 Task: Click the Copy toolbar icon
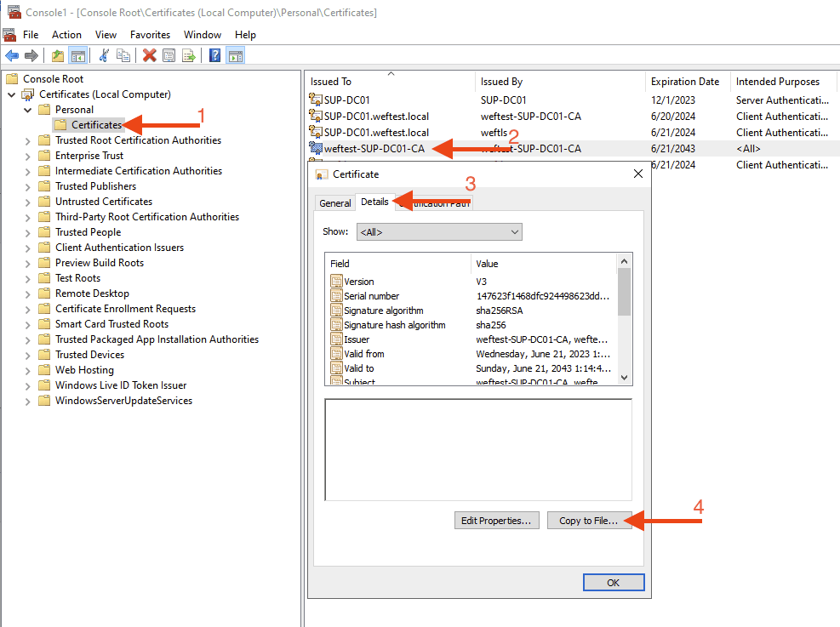123,55
